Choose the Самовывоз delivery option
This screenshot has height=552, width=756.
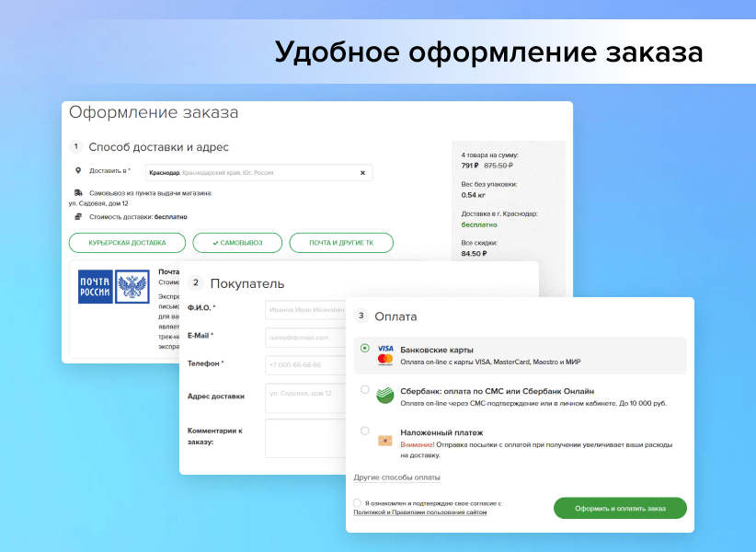237,243
